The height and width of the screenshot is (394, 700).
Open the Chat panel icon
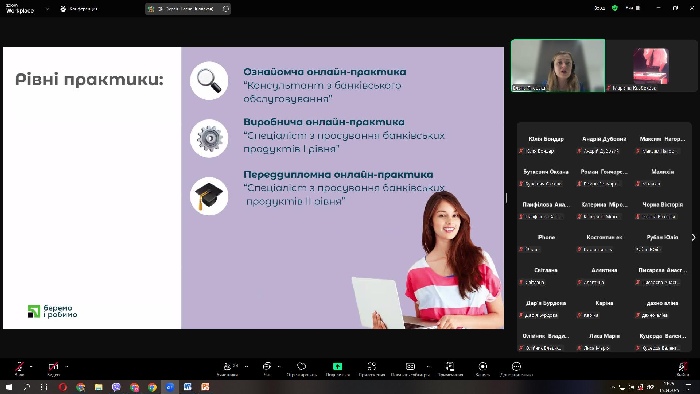pos(267,367)
